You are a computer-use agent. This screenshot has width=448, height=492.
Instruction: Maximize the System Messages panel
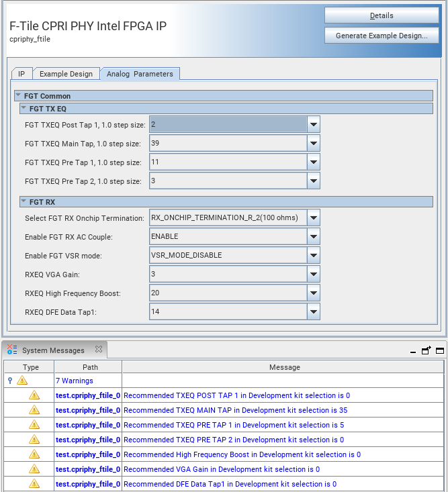(x=440, y=351)
